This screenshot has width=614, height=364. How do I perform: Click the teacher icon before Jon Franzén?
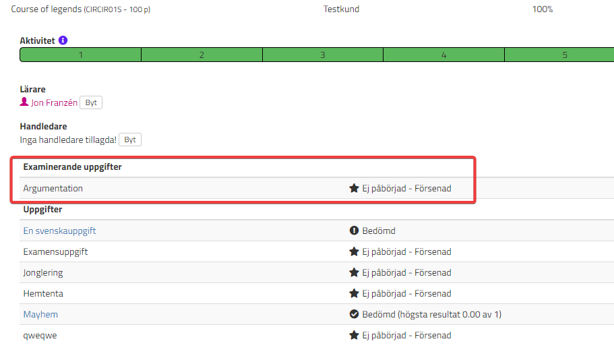click(x=24, y=102)
